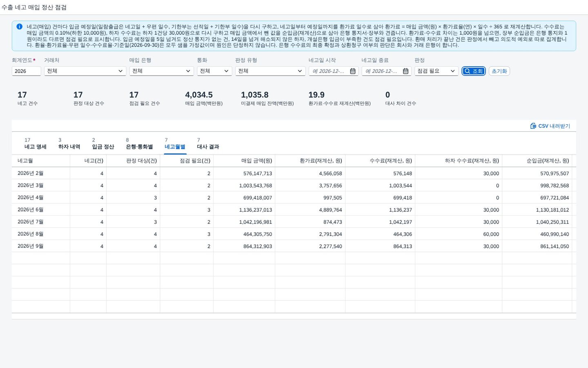
Task: Switch to the 하자 내역 tab
Action: 69,144
